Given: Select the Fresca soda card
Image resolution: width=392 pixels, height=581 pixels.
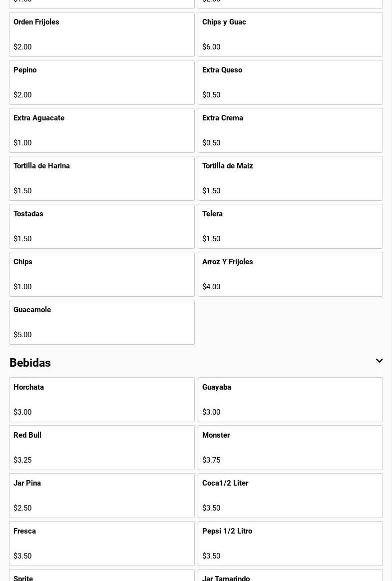Looking at the screenshot, I should [101, 543].
